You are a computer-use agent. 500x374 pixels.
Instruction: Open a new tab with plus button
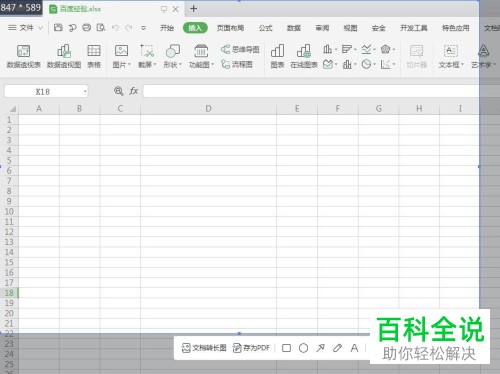pyautogui.click(x=193, y=9)
